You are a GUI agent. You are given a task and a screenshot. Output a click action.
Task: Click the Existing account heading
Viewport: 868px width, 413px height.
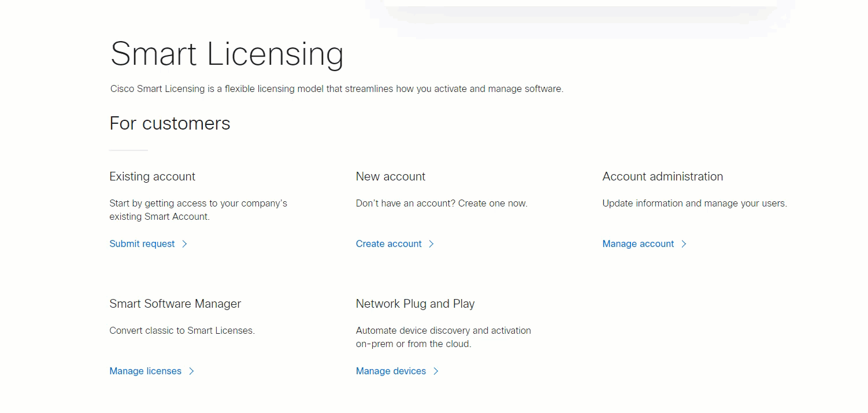(x=153, y=176)
